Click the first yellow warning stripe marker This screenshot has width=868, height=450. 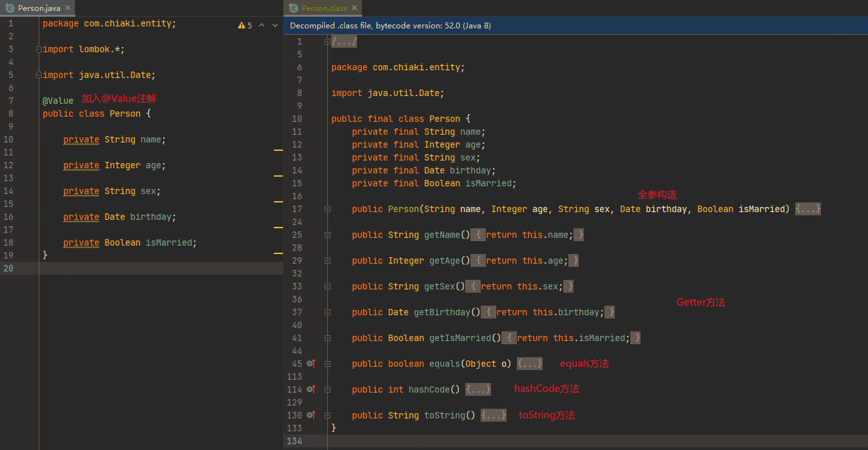click(x=278, y=150)
